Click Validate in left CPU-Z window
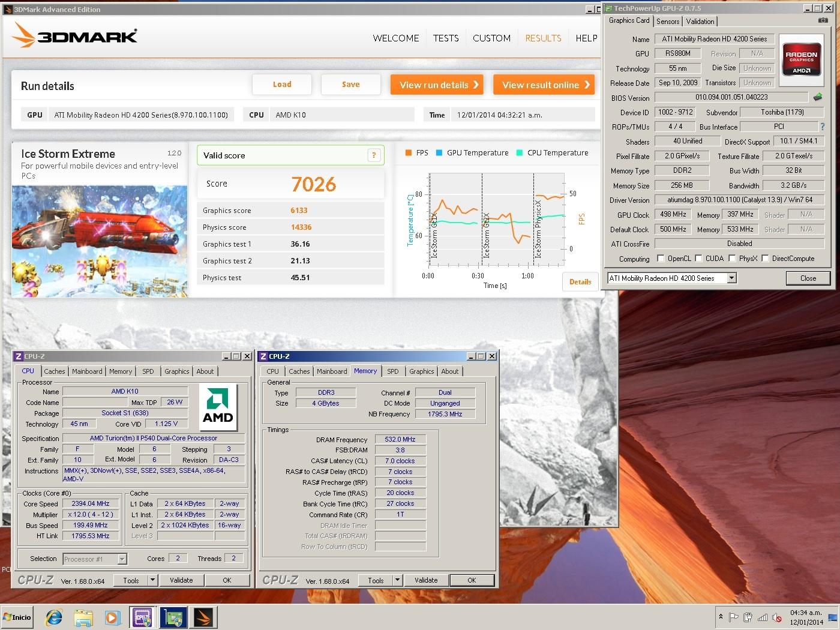Image resolution: width=840 pixels, height=630 pixels. (x=181, y=580)
